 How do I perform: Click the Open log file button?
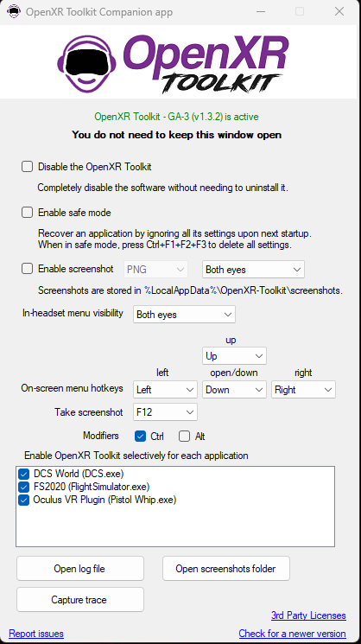(x=80, y=569)
